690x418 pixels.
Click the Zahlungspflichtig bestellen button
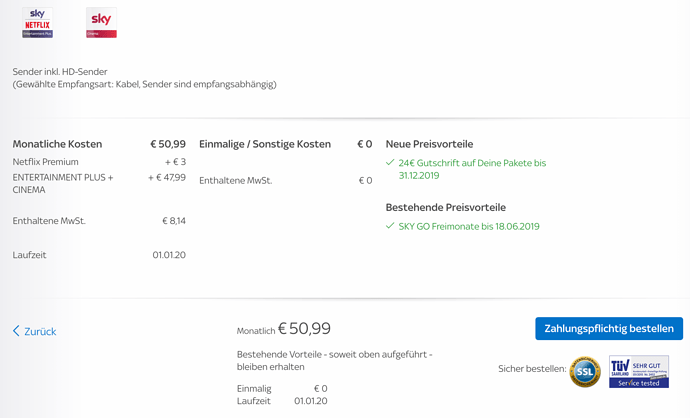609,329
